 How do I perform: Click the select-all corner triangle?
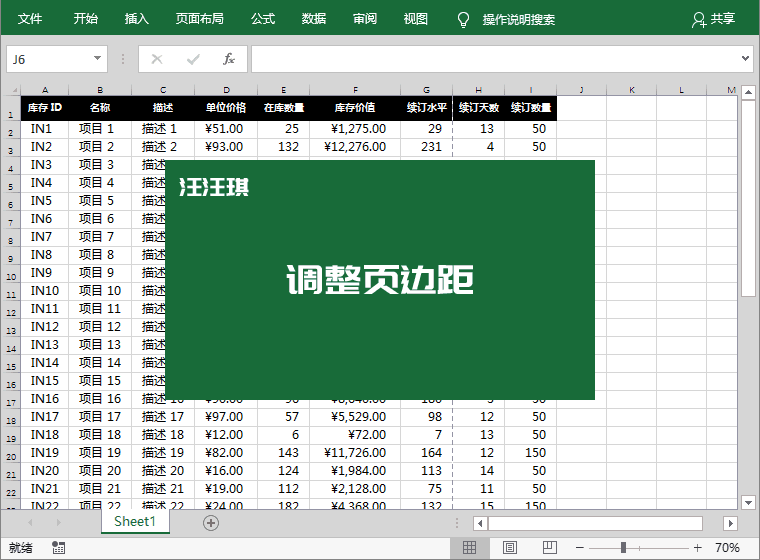point(15,90)
